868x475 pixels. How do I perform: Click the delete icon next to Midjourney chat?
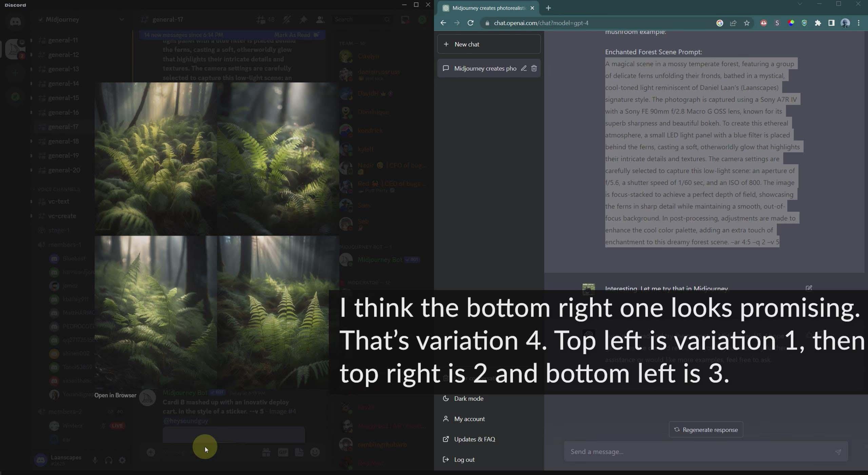(x=533, y=69)
